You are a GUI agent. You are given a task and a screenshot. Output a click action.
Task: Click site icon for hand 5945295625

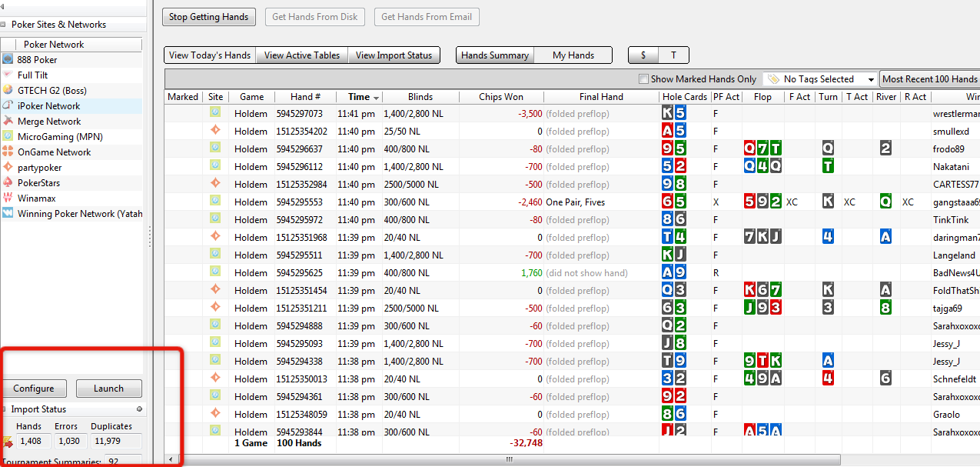[x=216, y=272]
